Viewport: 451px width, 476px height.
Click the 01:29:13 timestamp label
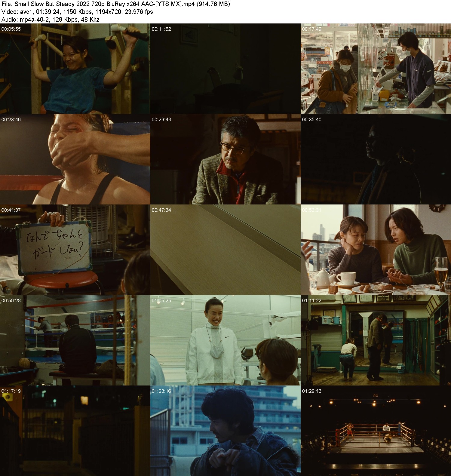tap(312, 391)
